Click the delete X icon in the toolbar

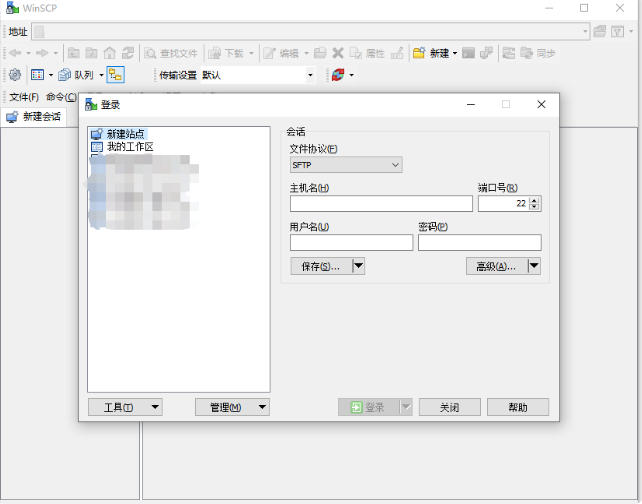pyautogui.click(x=338, y=53)
